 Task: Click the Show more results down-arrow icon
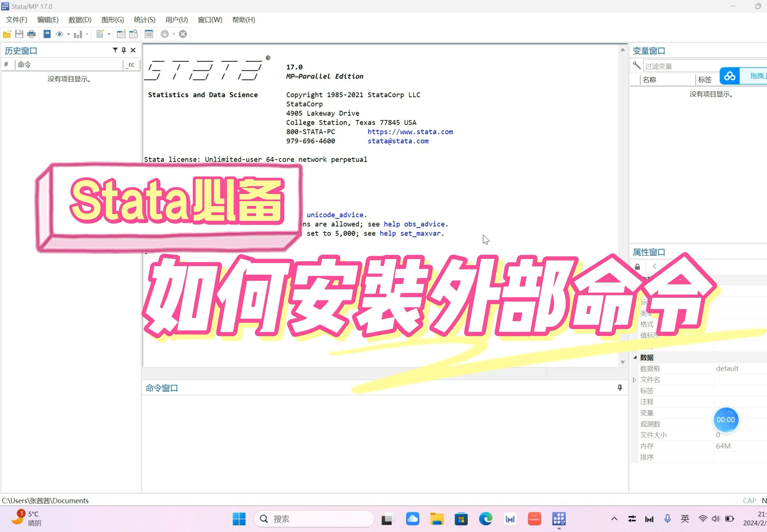coord(165,34)
